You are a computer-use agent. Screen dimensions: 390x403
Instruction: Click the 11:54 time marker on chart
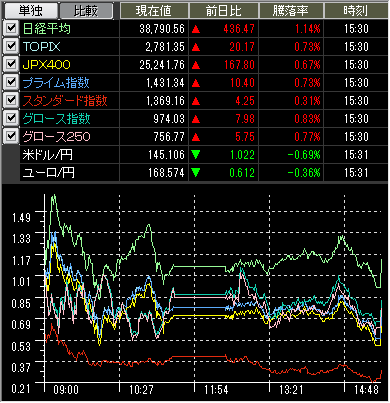click(x=216, y=389)
